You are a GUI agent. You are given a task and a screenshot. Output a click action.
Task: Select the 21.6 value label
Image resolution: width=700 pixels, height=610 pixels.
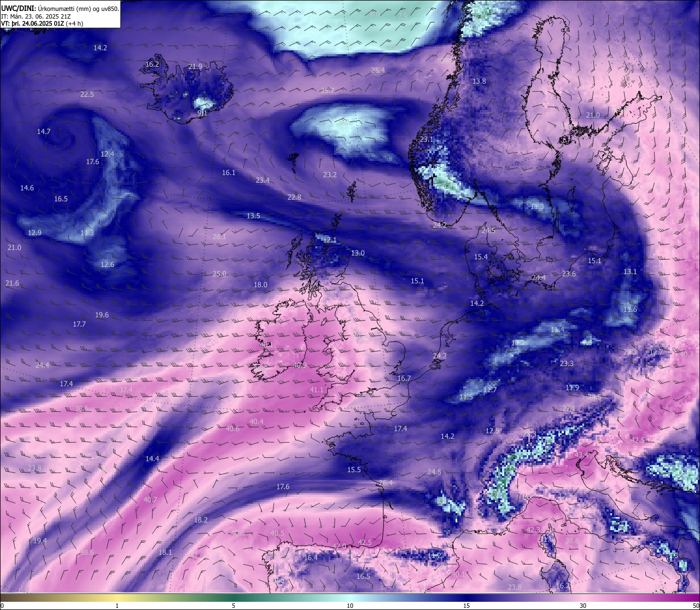pos(12,283)
